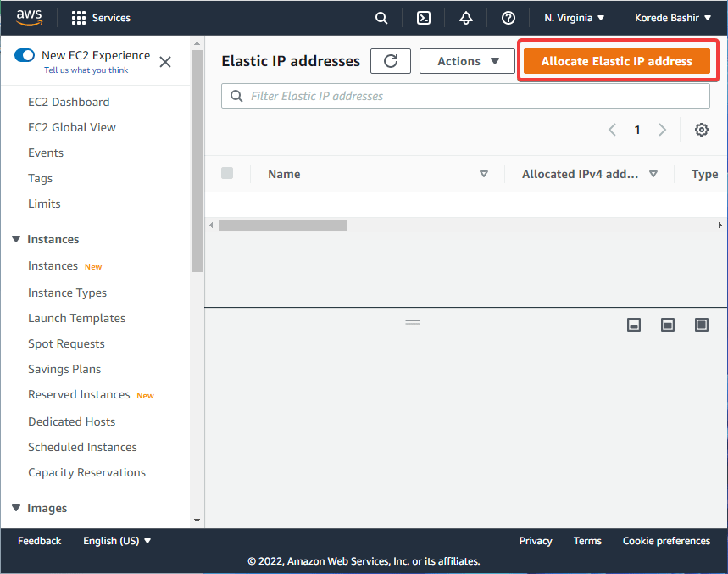
Task: Open Savings Plans
Action: click(64, 369)
